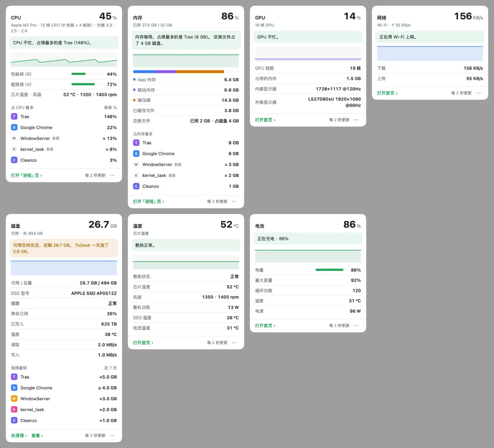Click the memory composition color bar
Screen dimensions: 494x448
click(x=186, y=72)
